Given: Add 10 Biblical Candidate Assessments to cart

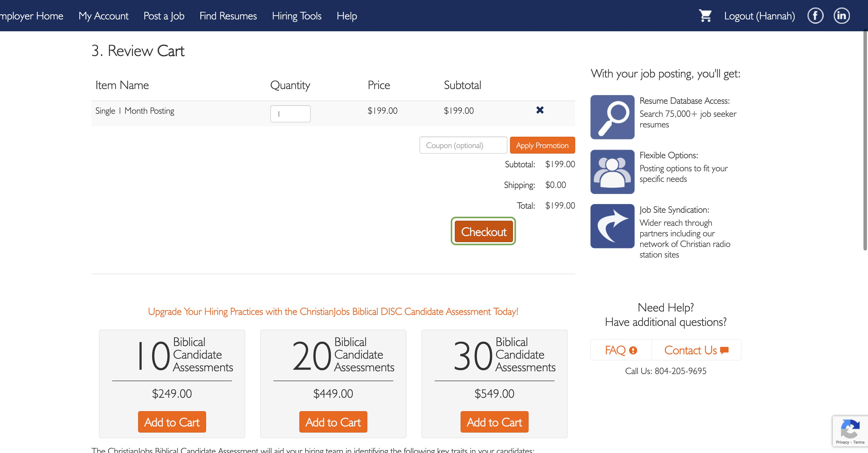Looking at the screenshot, I should click(x=172, y=422).
